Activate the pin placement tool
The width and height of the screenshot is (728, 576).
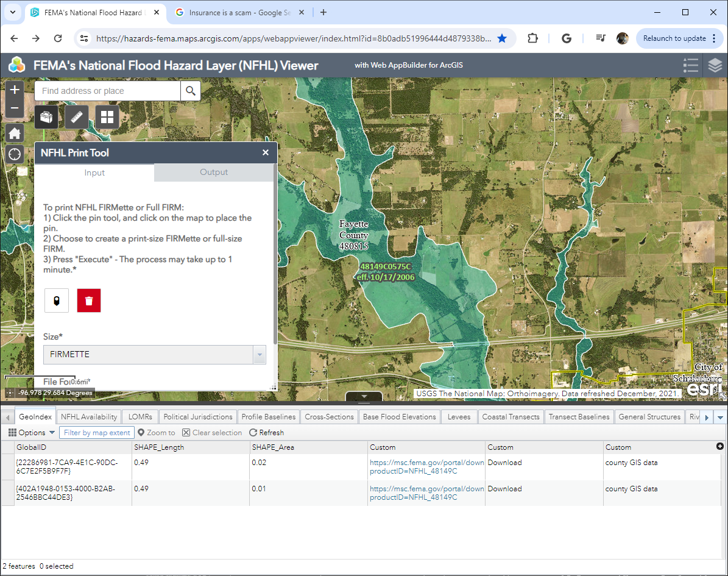[57, 300]
